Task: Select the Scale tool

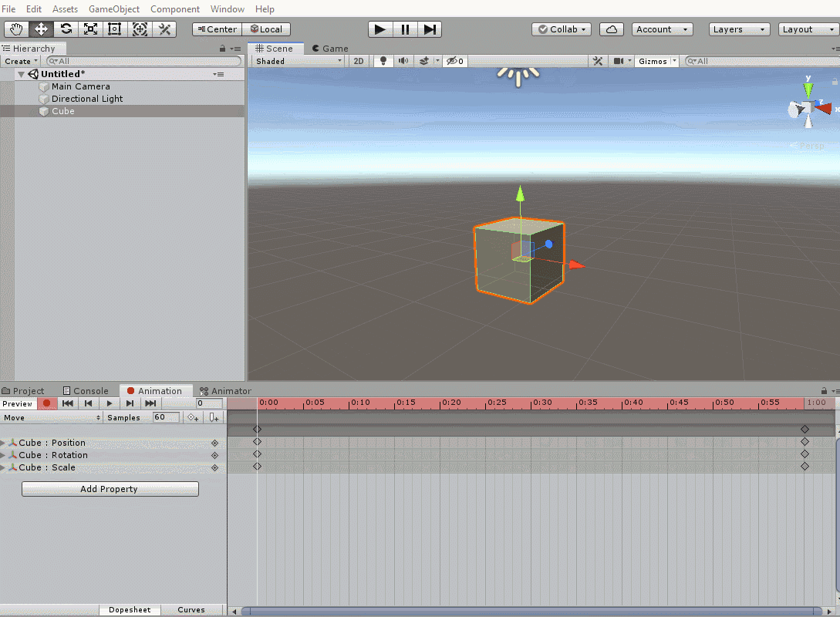Action: [x=90, y=29]
